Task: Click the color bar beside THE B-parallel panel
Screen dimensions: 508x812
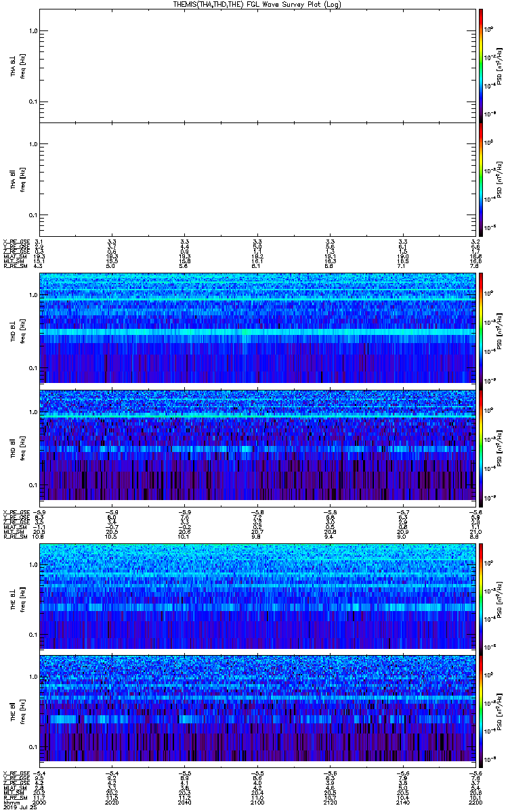Action: (x=480, y=710)
